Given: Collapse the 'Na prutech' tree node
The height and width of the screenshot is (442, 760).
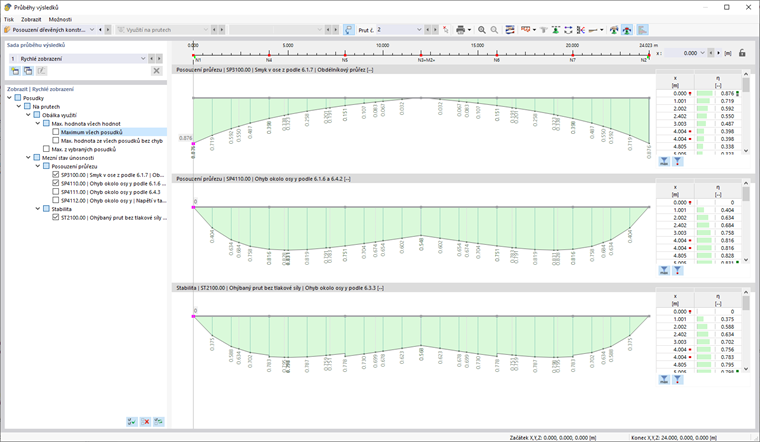Looking at the screenshot, I should [19, 107].
